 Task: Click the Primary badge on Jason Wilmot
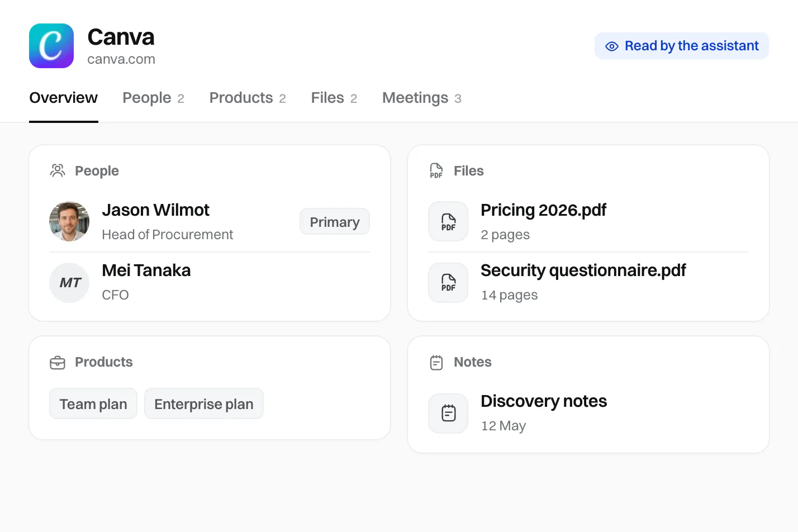[x=335, y=222]
